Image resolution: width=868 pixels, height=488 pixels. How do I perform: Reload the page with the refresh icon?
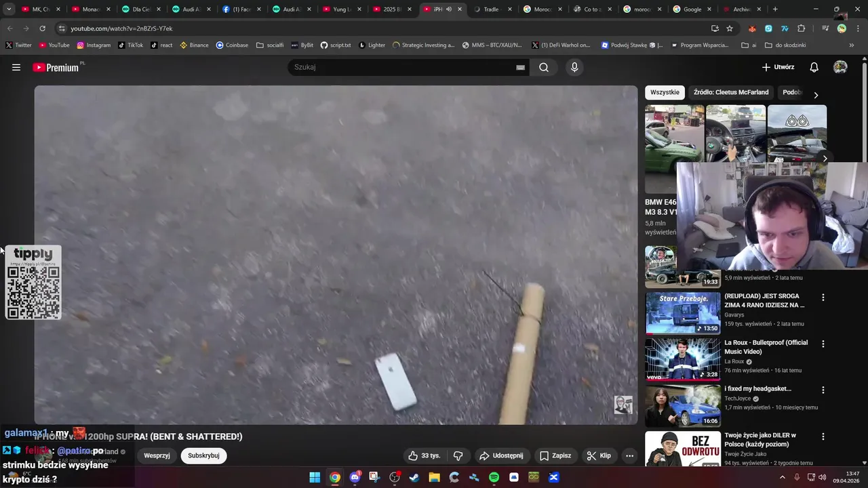(x=42, y=28)
